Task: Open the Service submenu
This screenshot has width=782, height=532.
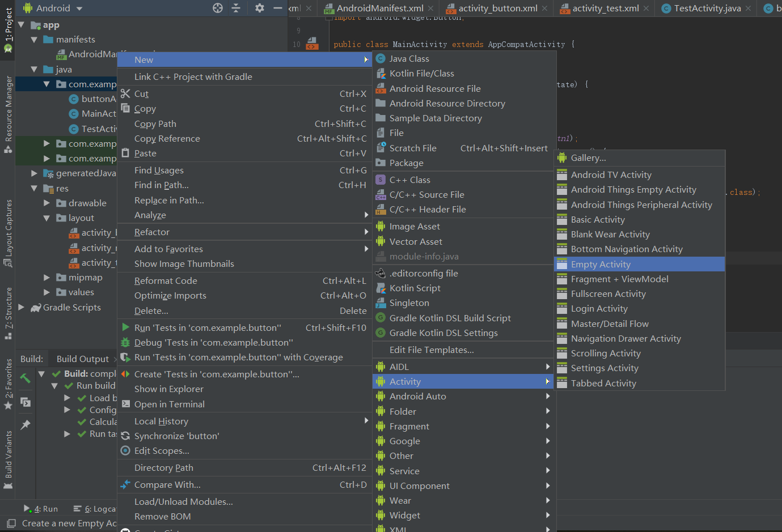Action: [464, 471]
